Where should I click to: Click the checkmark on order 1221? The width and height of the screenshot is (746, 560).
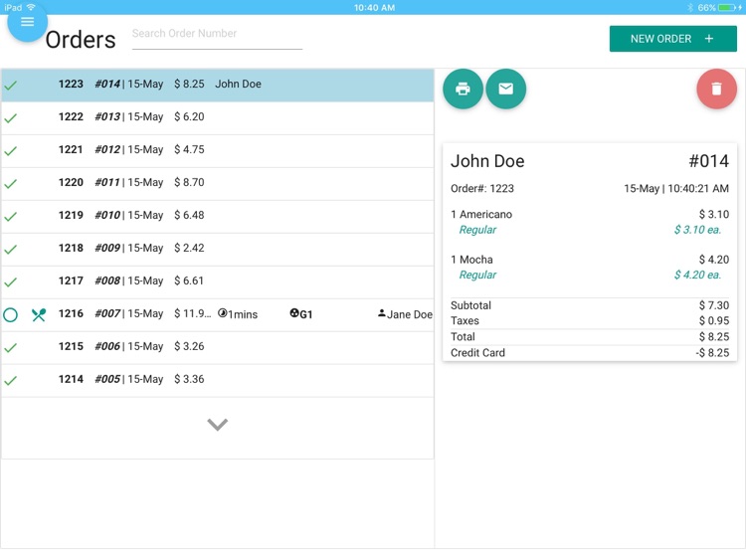(11, 151)
